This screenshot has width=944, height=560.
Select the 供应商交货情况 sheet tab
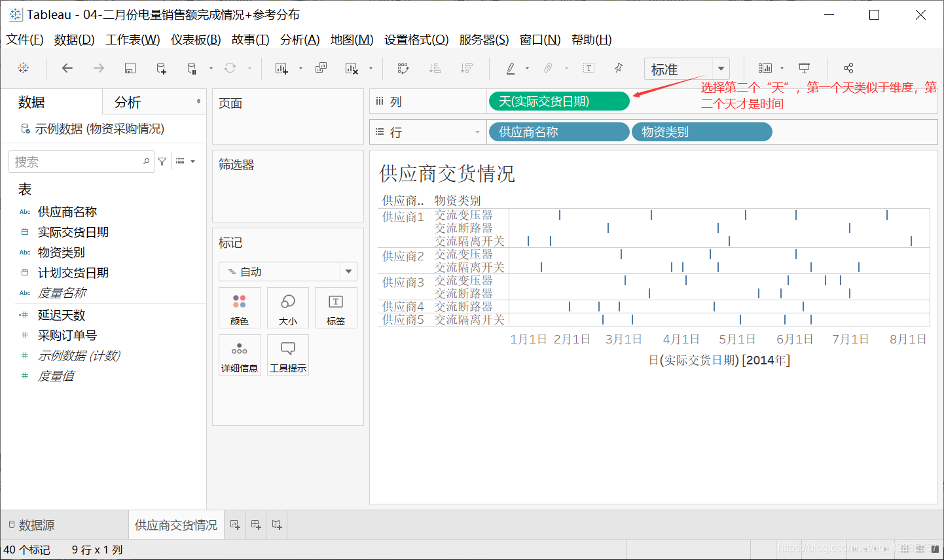tap(176, 525)
